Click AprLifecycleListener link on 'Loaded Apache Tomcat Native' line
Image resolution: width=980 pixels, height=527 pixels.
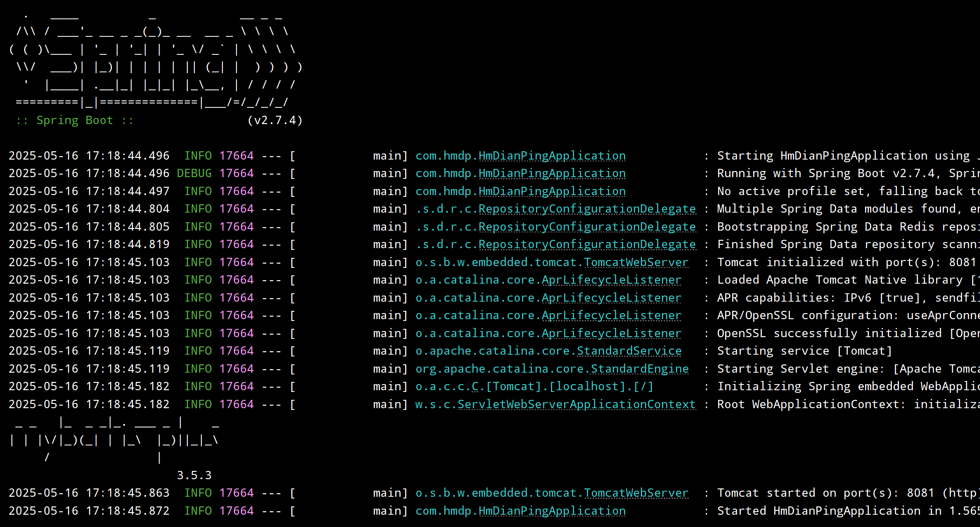612,280
